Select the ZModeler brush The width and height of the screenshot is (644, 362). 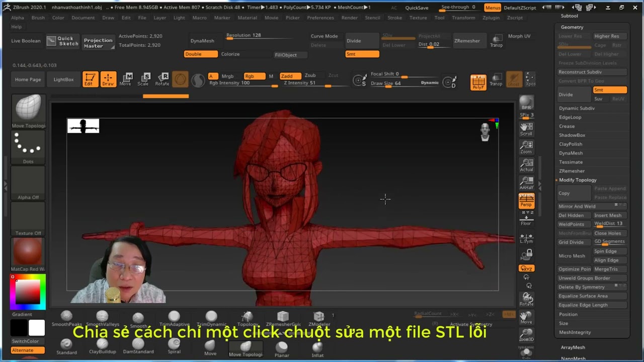[319, 319]
